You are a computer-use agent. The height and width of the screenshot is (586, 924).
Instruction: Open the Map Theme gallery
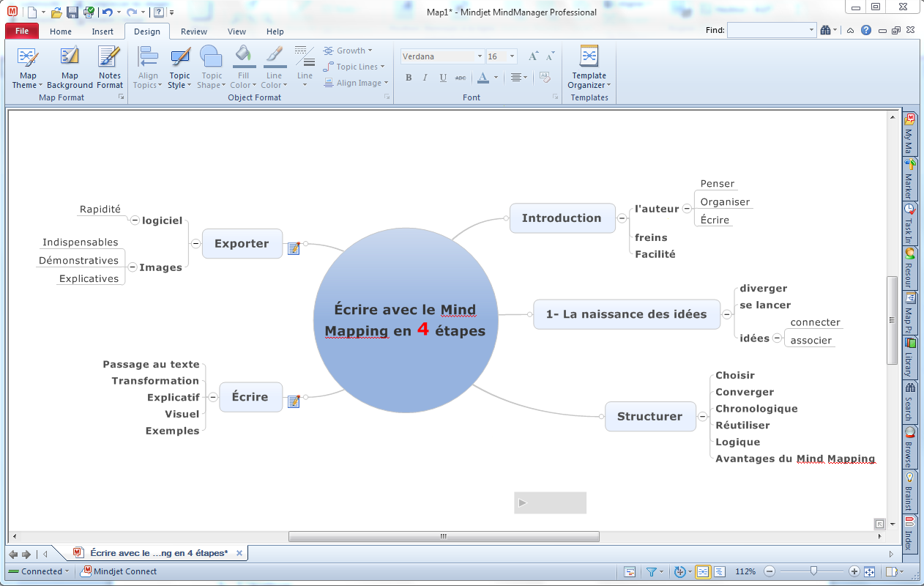pyautogui.click(x=28, y=67)
